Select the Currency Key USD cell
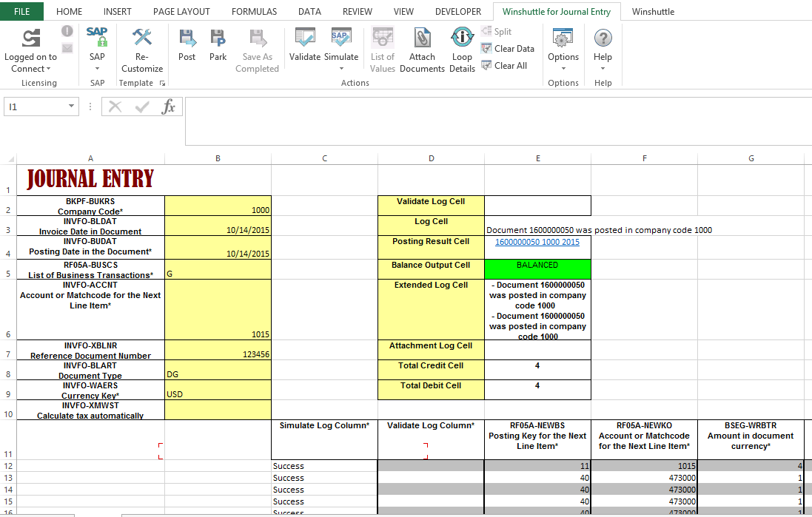Image resolution: width=812 pixels, height=517 pixels. point(218,391)
